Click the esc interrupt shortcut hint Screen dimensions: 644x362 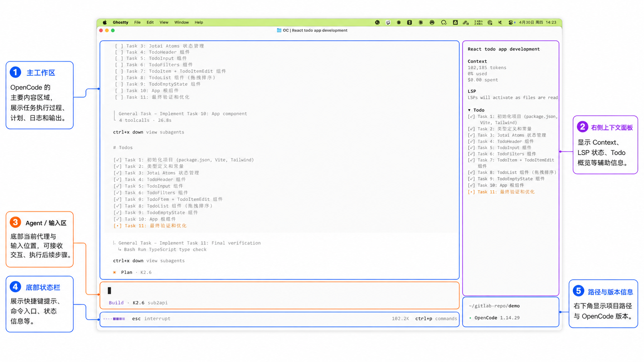(151, 319)
